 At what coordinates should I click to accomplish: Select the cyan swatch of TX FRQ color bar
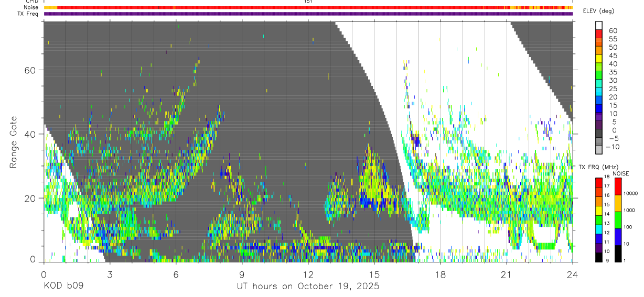coord(599,229)
